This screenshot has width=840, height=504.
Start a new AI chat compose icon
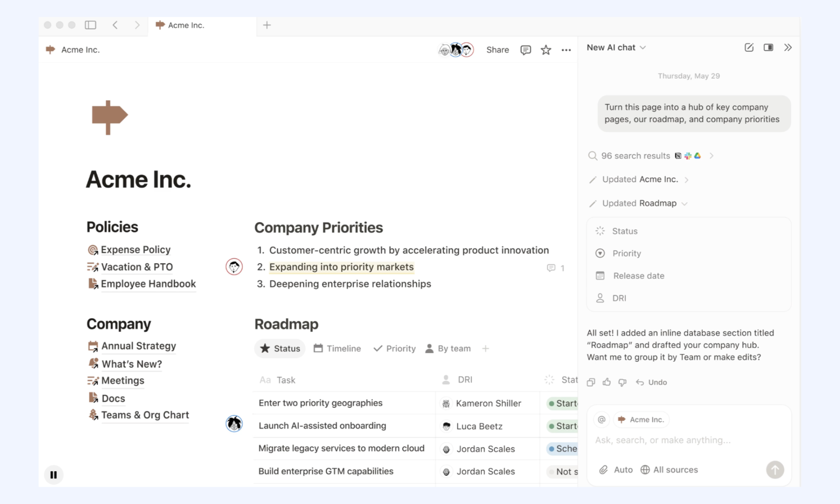[749, 47]
